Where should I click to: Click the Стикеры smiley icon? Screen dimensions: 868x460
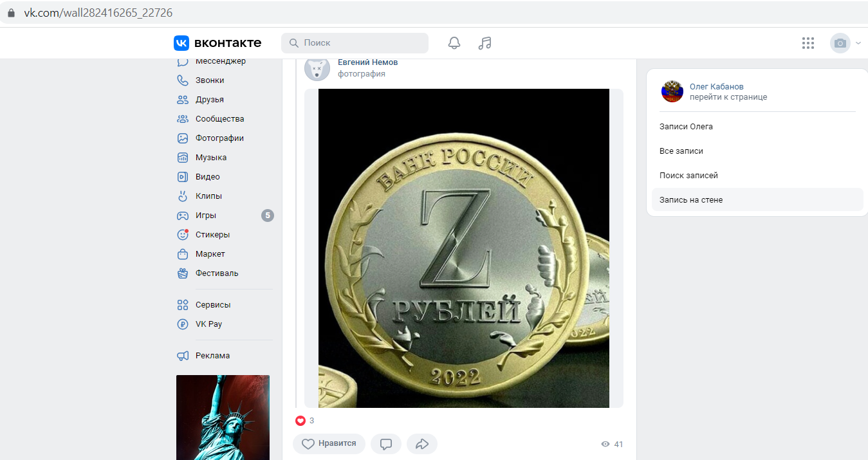(183, 235)
